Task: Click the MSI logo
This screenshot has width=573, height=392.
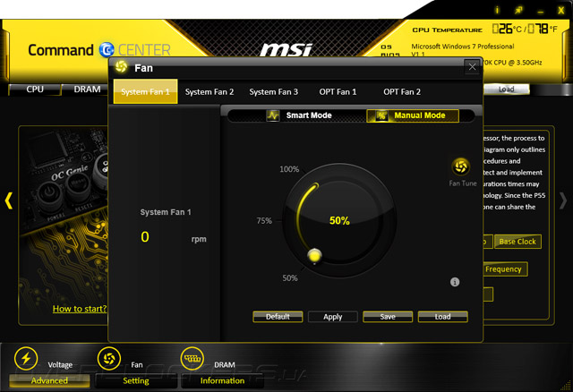Action: [x=286, y=50]
